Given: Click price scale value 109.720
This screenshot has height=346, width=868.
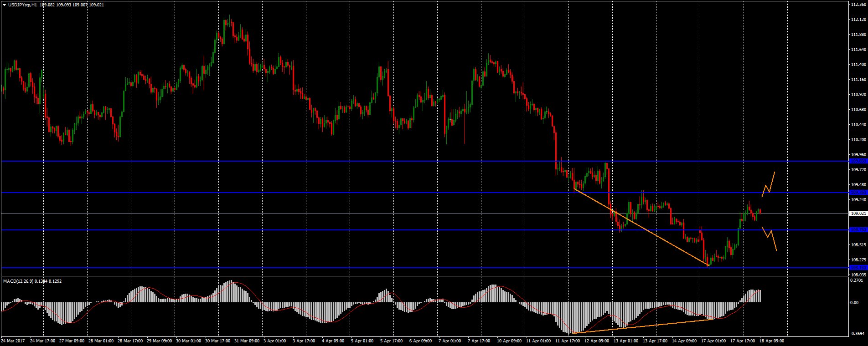Looking at the screenshot, I should (x=858, y=170).
